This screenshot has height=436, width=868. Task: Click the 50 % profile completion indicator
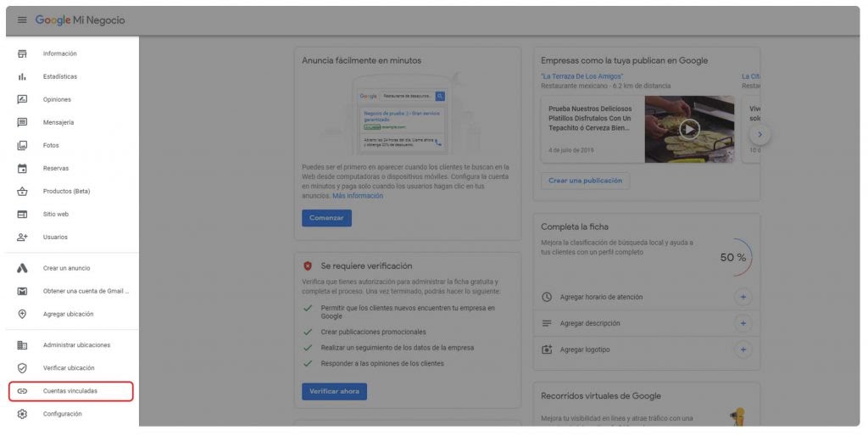[x=733, y=258]
